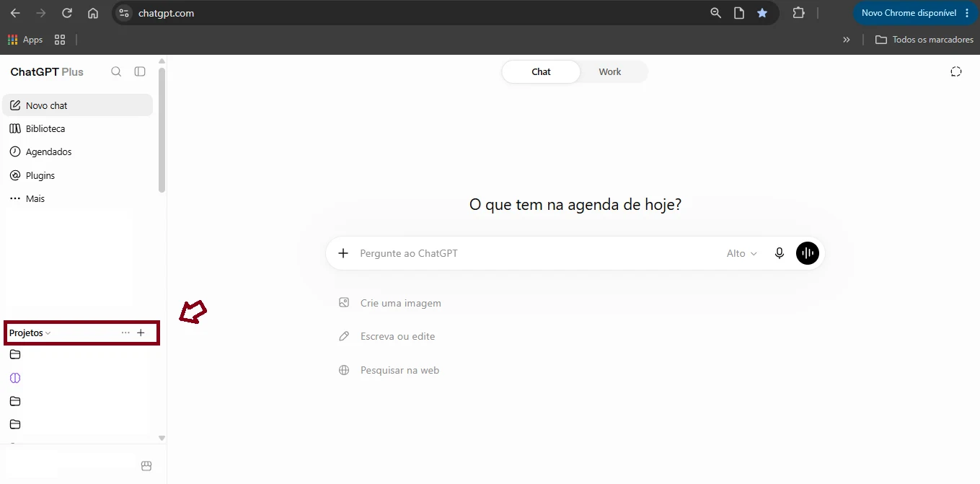Switch to the Chat tab
This screenshot has width=980, height=484.
[541, 71]
